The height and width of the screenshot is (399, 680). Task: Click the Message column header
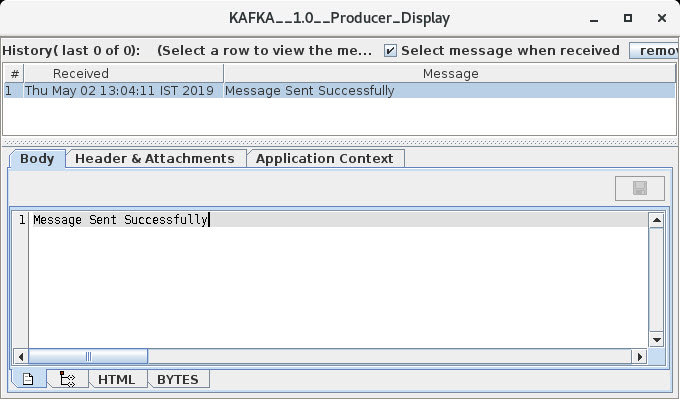pyautogui.click(x=450, y=73)
